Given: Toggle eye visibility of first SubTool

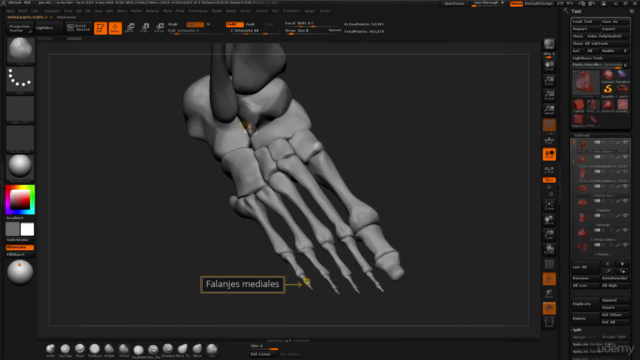Looking at the screenshot, I should point(625,142).
